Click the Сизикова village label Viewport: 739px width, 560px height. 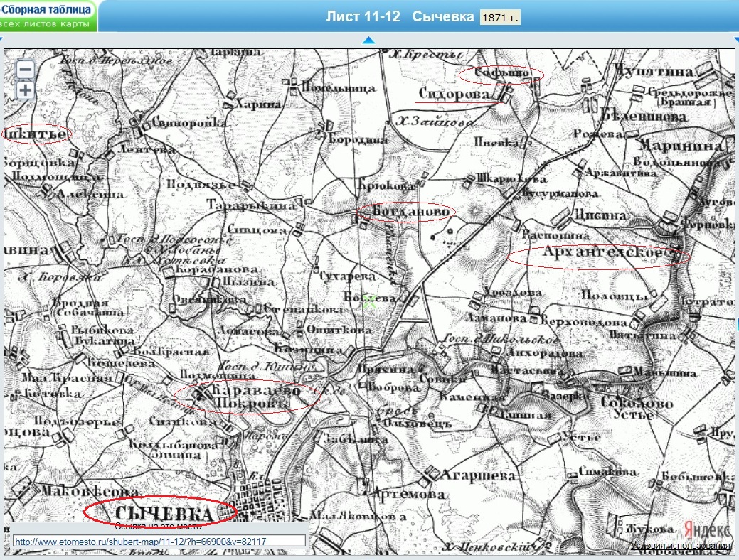click(x=182, y=421)
